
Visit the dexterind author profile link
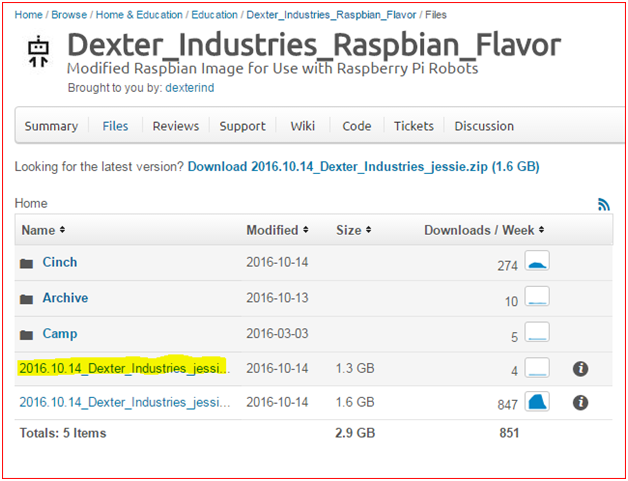pyautogui.click(x=190, y=88)
